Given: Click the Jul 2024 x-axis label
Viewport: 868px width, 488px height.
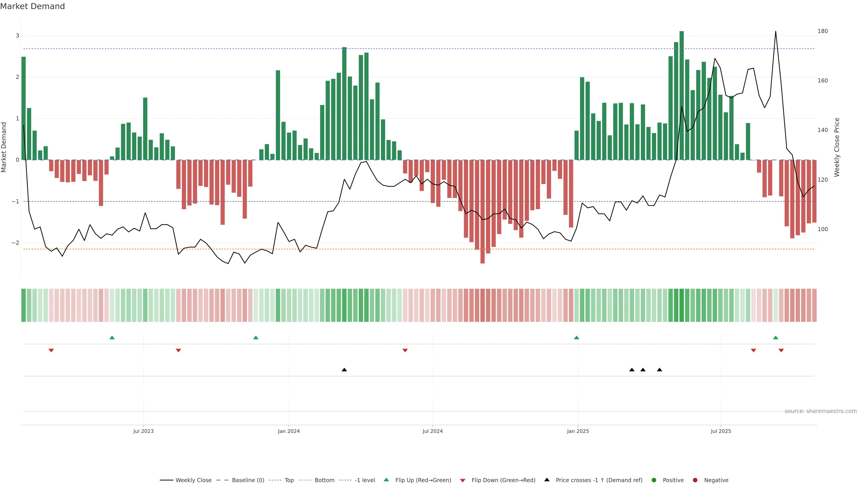Looking at the screenshot, I should 433,431.
